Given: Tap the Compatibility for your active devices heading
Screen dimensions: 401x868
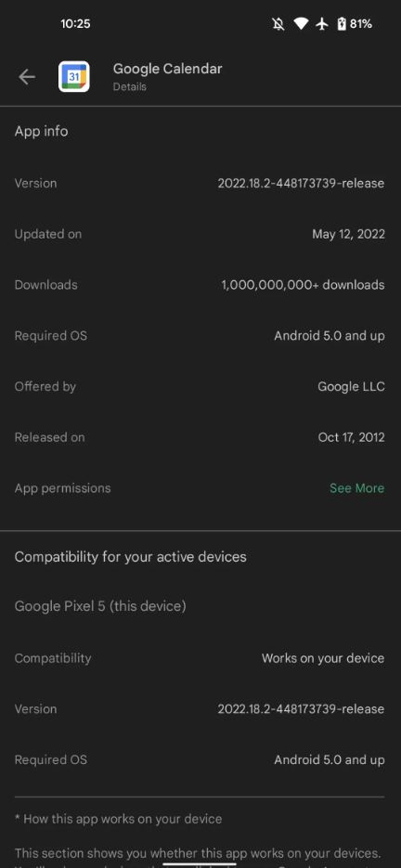Looking at the screenshot, I should coord(130,557).
